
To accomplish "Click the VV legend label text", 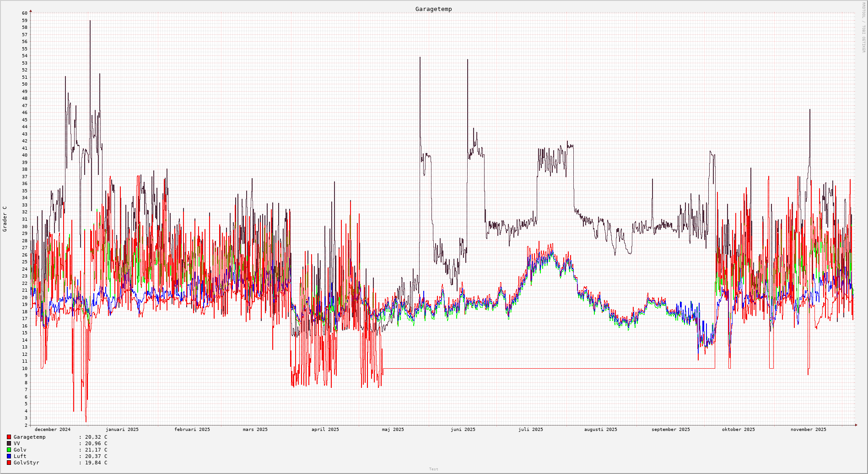I will point(17,443).
